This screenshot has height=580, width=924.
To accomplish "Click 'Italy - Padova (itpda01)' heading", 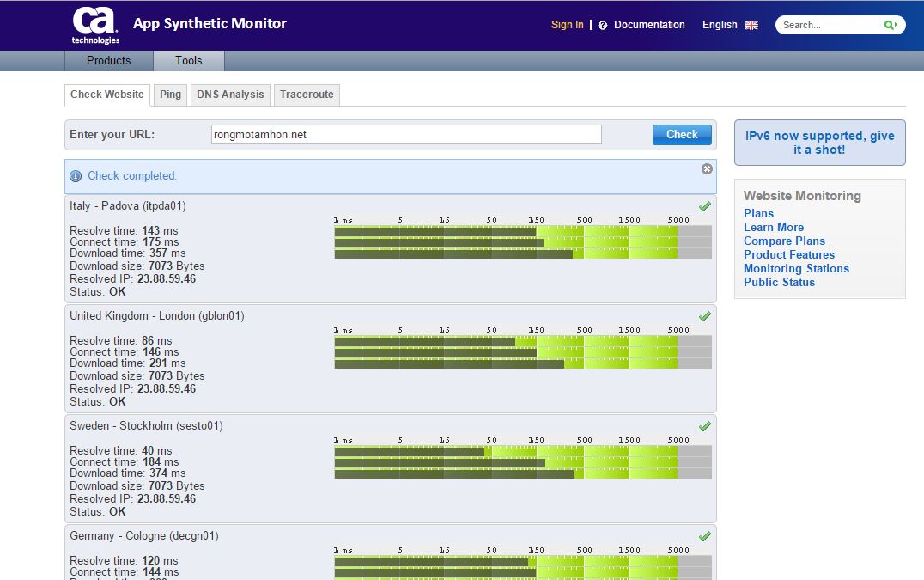I will 128,205.
